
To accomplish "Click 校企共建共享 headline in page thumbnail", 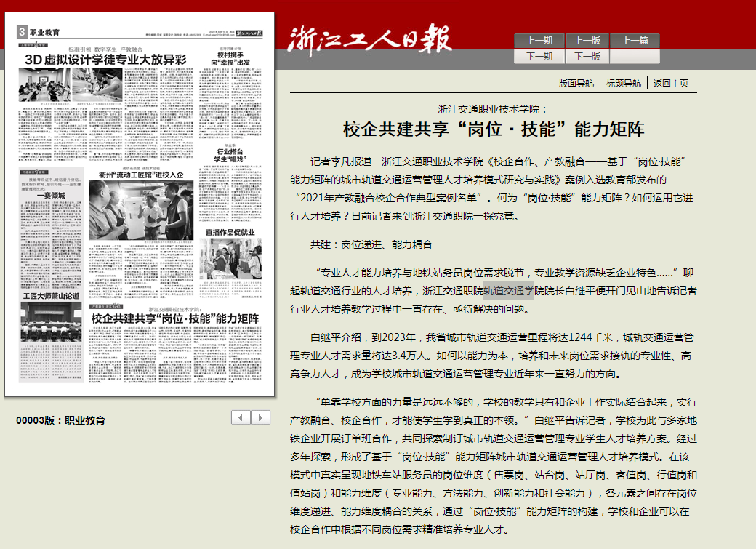I will (175, 319).
